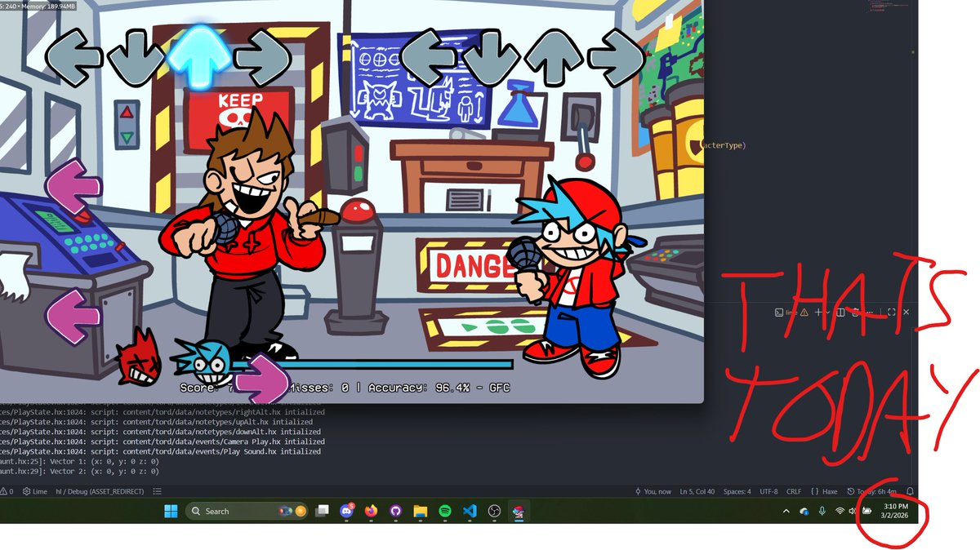
Task: Click the list icon in VS Code status bar
Action: pyautogui.click(x=158, y=492)
